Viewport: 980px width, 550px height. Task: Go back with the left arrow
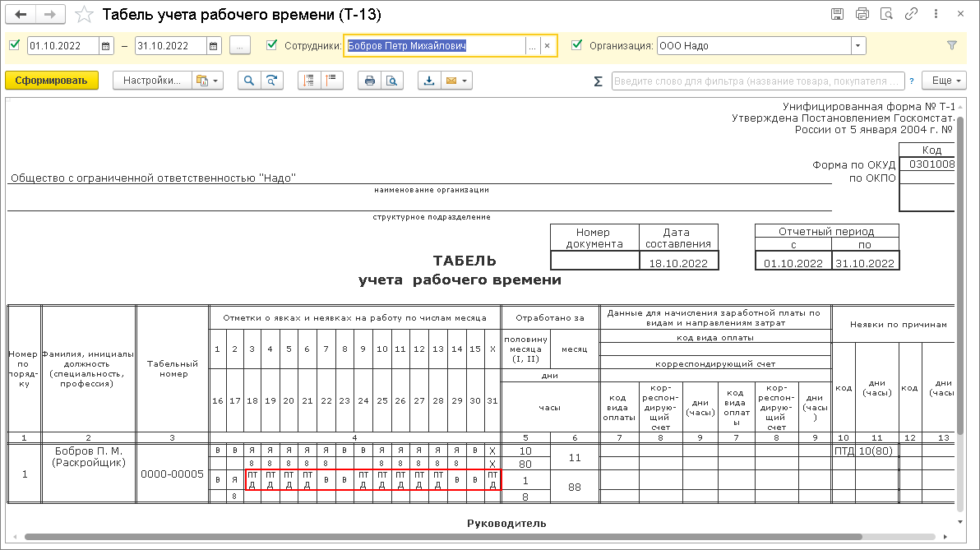[21, 14]
